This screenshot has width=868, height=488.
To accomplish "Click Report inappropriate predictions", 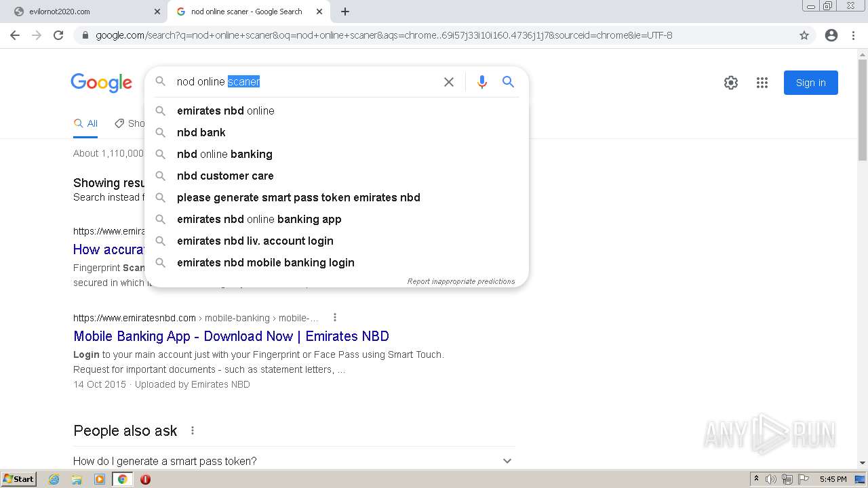I will (x=461, y=281).
